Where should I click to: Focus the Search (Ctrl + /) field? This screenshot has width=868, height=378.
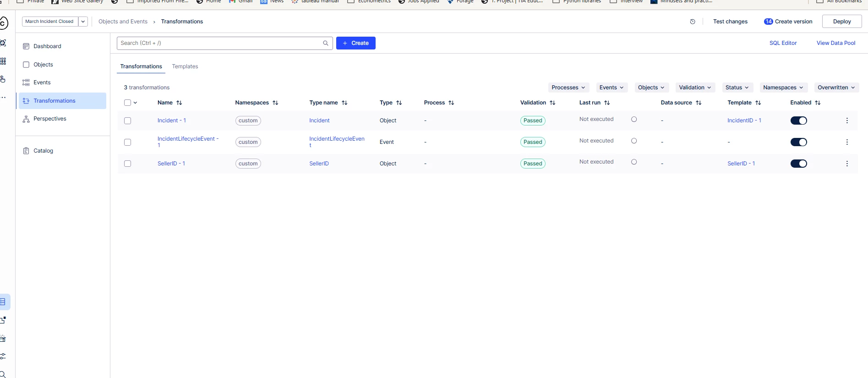coord(224,43)
